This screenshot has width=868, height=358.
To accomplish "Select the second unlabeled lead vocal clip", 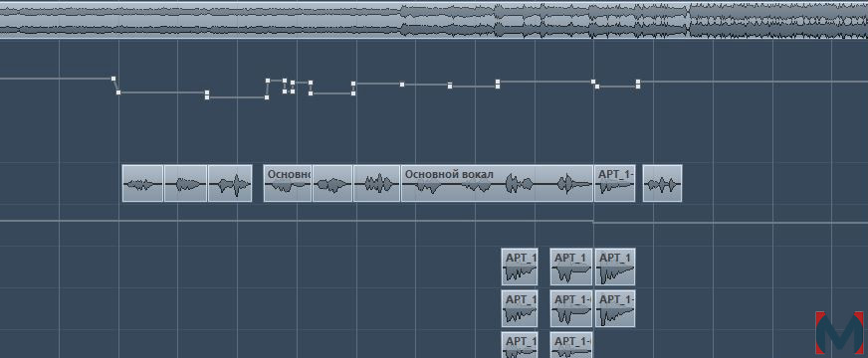I will click(x=185, y=183).
